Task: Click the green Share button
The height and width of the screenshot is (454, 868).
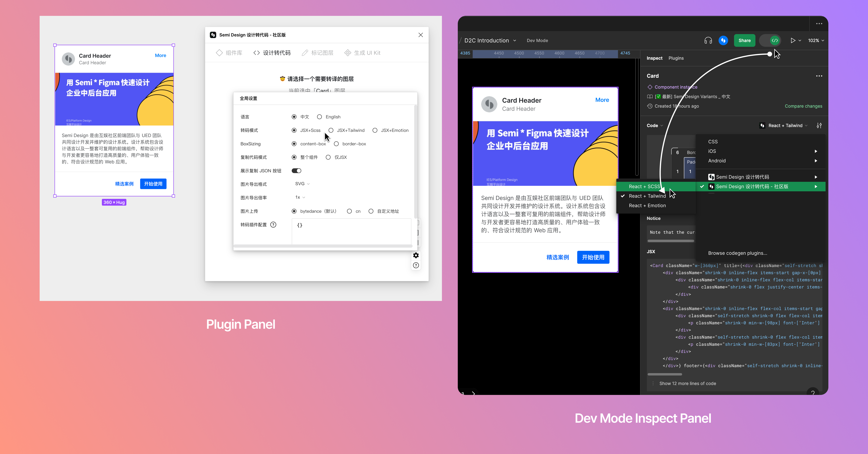Action: 744,40
